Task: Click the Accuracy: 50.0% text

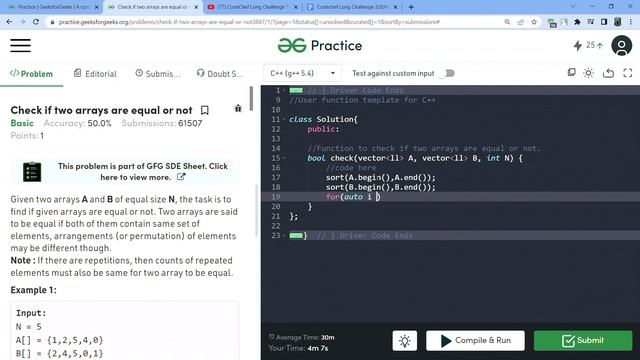Action: [x=78, y=123]
